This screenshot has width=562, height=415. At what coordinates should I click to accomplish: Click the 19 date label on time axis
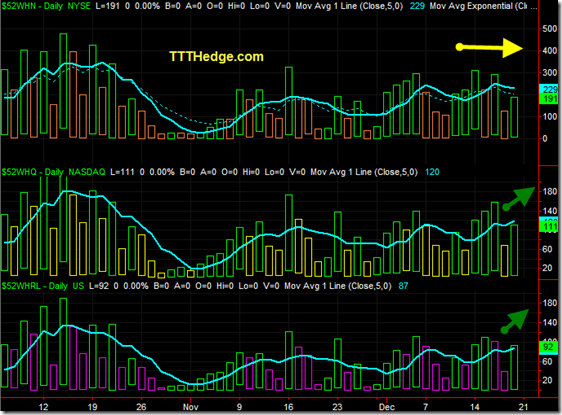(x=92, y=407)
